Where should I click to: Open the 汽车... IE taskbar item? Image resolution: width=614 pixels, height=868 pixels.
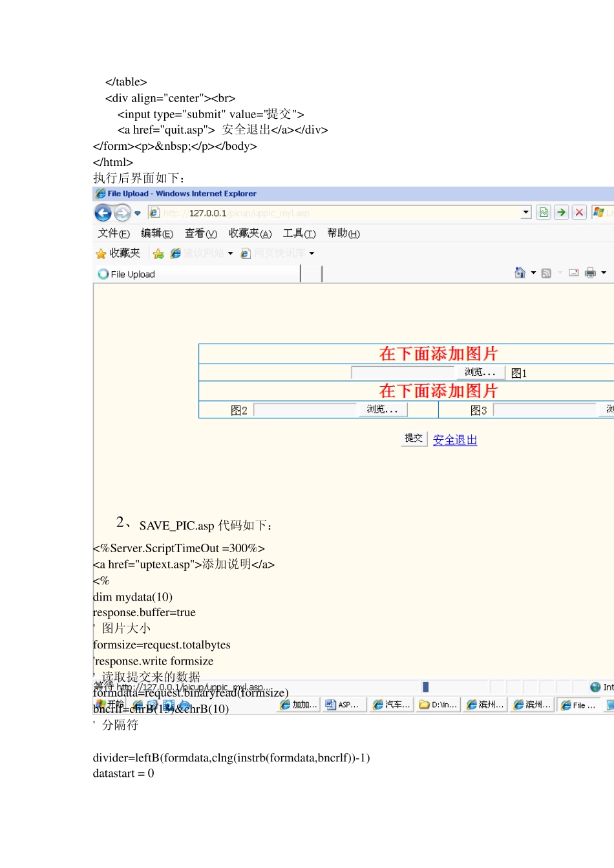(392, 705)
